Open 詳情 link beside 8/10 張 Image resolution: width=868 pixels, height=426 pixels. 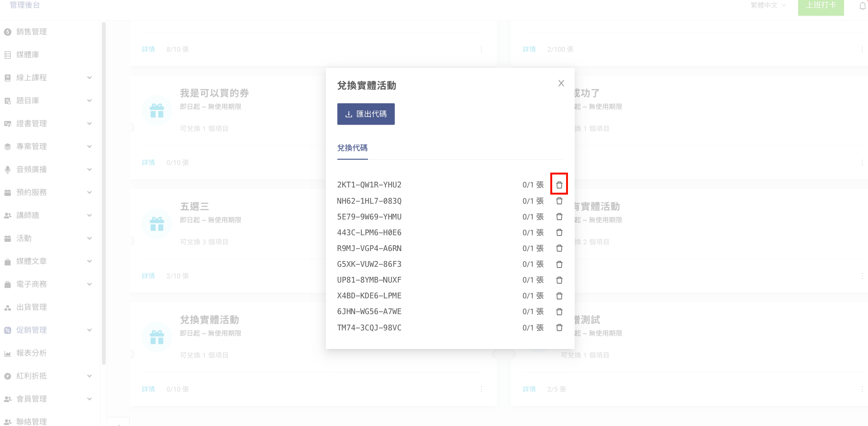tap(148, 49)
